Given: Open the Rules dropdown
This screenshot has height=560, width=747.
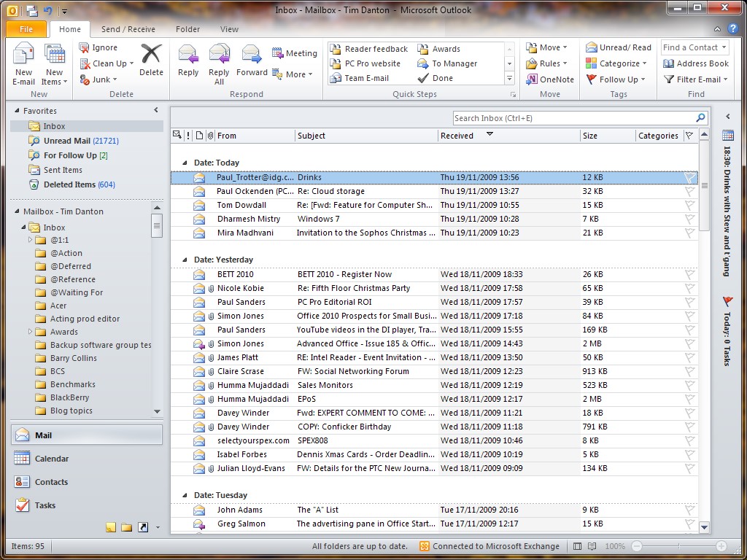Looking at the screenshot, I should [546, 63].
